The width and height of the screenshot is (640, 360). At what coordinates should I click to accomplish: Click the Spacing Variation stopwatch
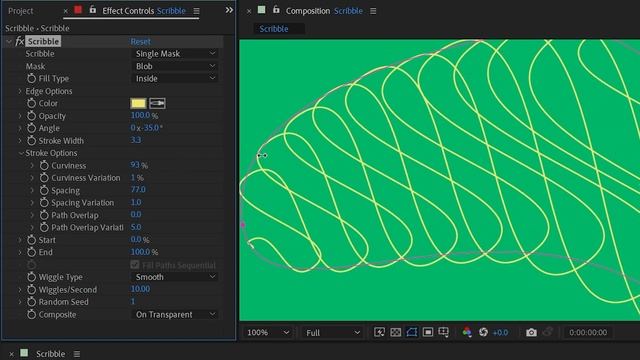(x=44, y=202)
